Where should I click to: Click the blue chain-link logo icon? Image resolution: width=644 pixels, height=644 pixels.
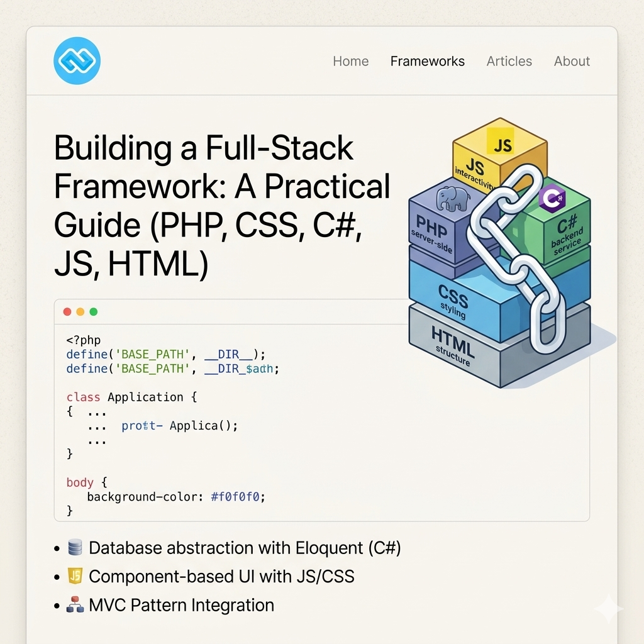[x=76, y=60]
